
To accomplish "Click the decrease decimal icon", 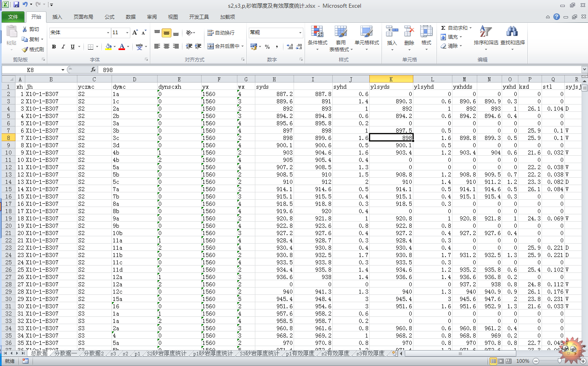I will (x=299, y=47).
